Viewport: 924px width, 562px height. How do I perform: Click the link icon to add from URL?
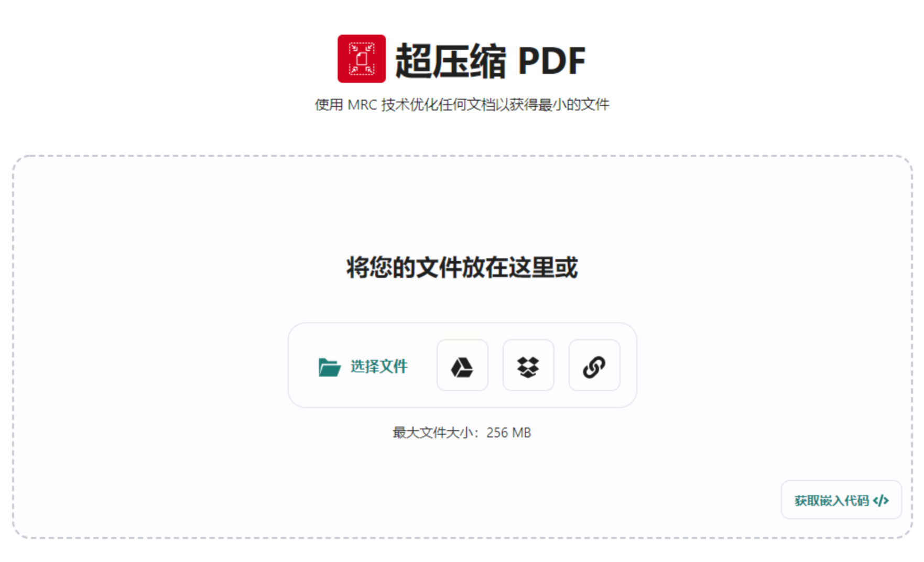pyautogui.click(x=594, y=366)
